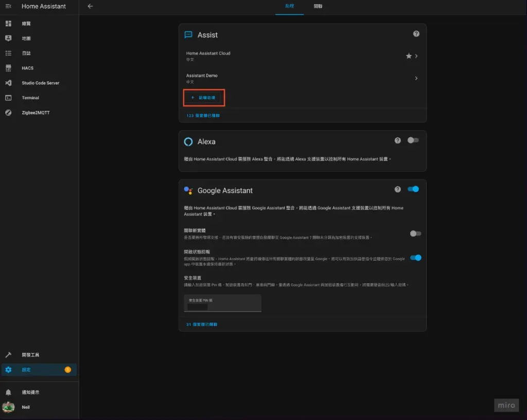Open help for the Assist card

point(416,34)
